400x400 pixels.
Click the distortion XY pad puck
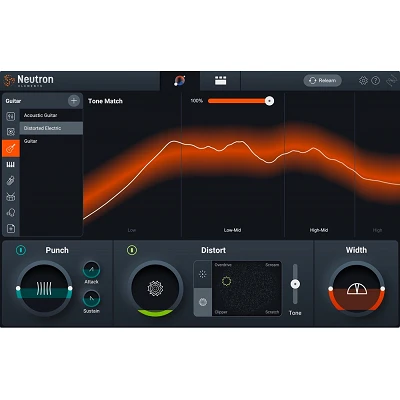(226, 281)
